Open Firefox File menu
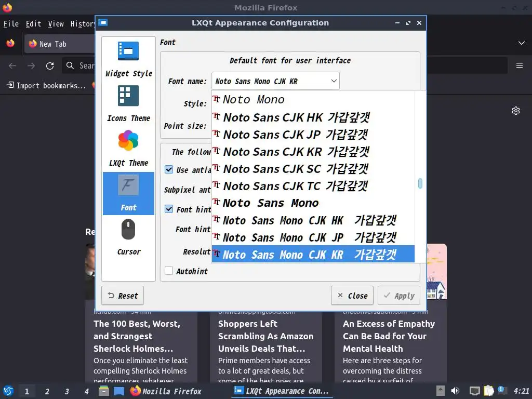This screenshot has width=532, height=399. pos(11,24)
